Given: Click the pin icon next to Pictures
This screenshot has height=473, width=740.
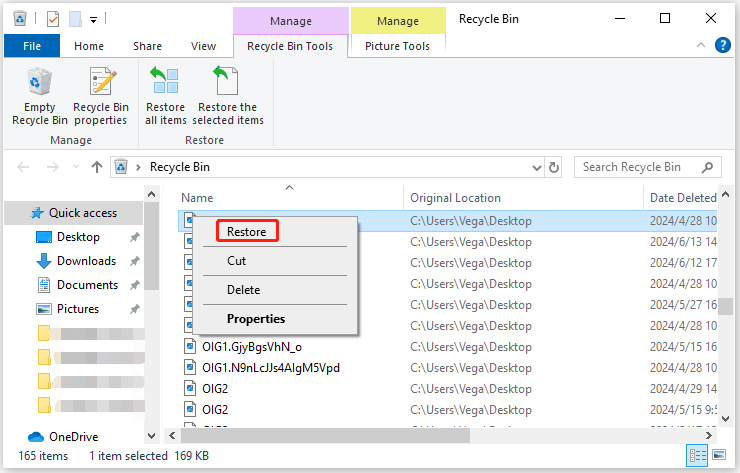Looking at the screenshot, I should (135, 309).
